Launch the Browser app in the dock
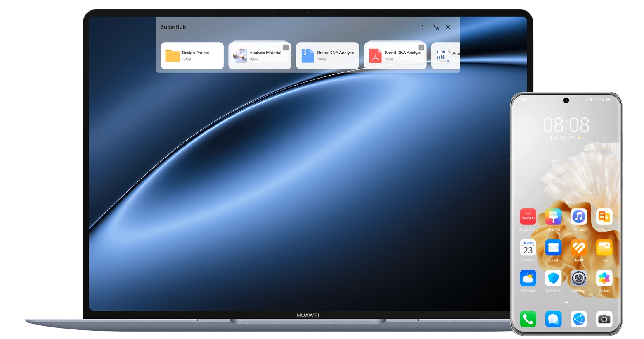Viewport: 644px width, 339px height. pos(579,319)
